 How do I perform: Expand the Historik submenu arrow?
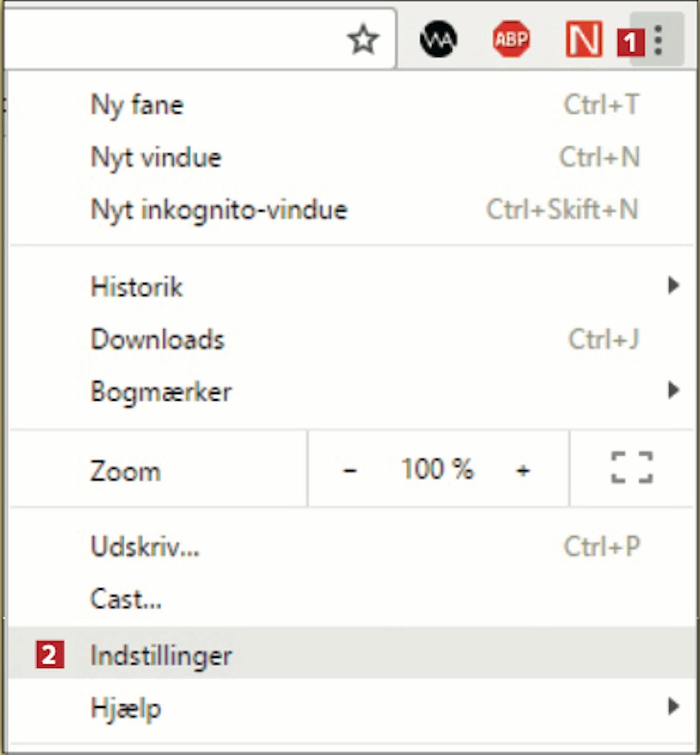[x=673, y=285]
